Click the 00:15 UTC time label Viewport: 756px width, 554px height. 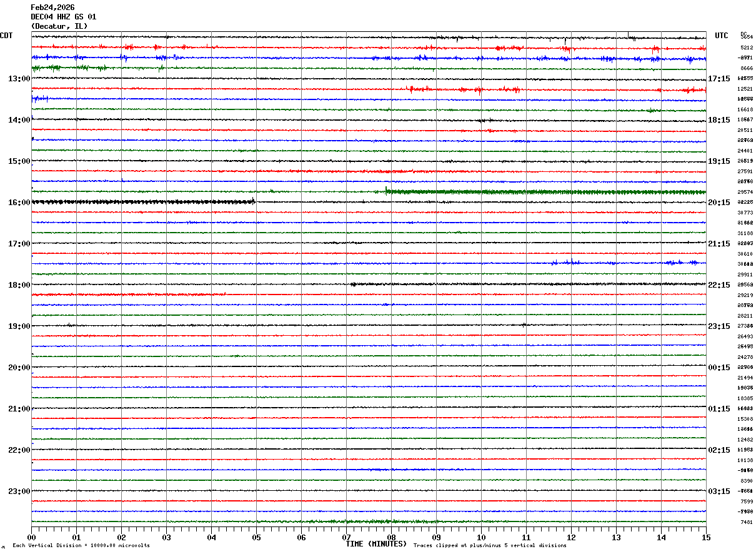(719, 368)
